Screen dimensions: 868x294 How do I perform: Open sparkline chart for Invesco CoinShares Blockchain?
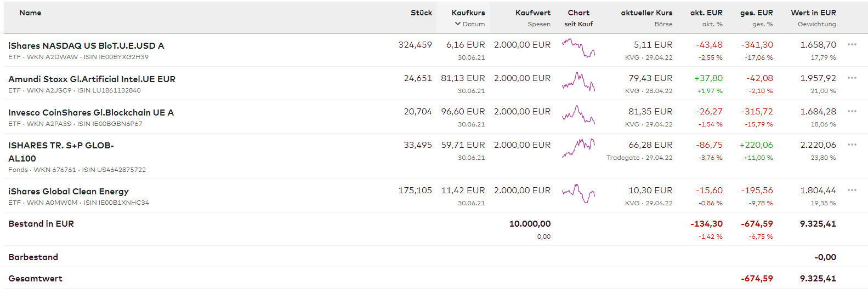578,115
